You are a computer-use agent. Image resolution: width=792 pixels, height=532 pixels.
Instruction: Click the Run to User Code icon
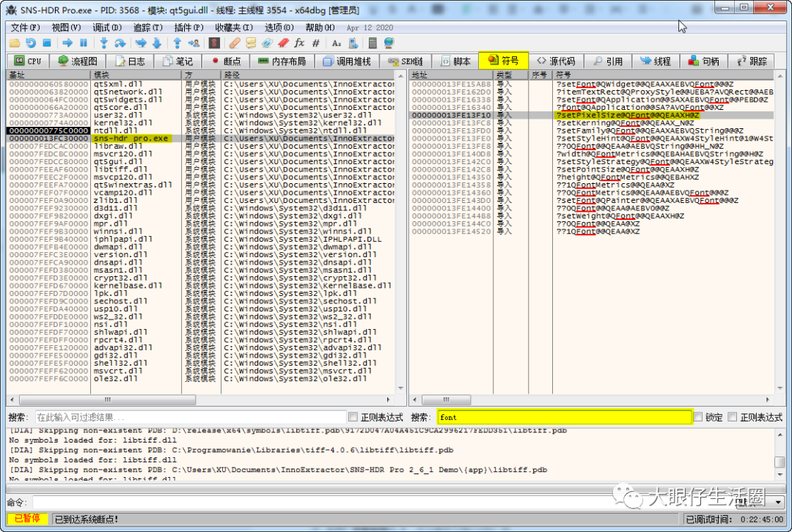point(194,43)
